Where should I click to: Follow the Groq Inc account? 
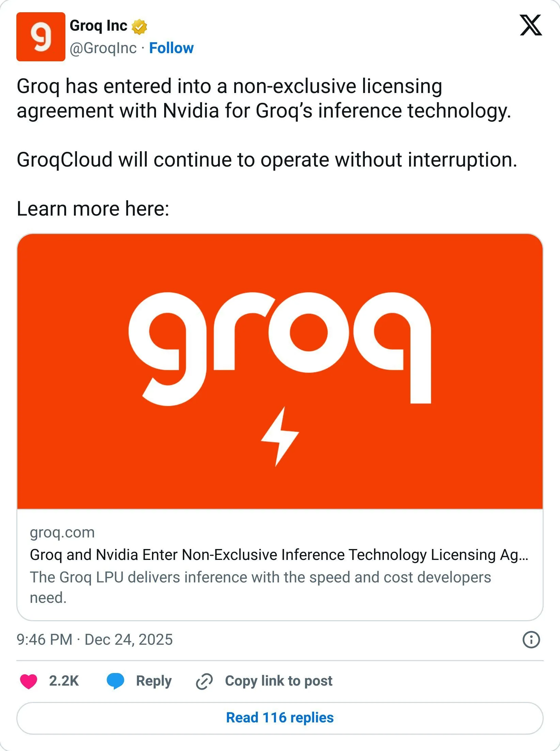(x=171, y=48)
